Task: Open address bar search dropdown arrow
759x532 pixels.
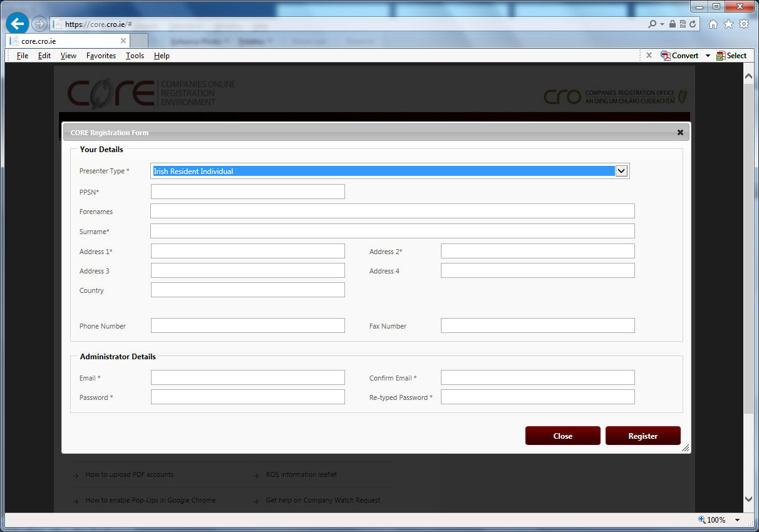Action: [662, 24]
